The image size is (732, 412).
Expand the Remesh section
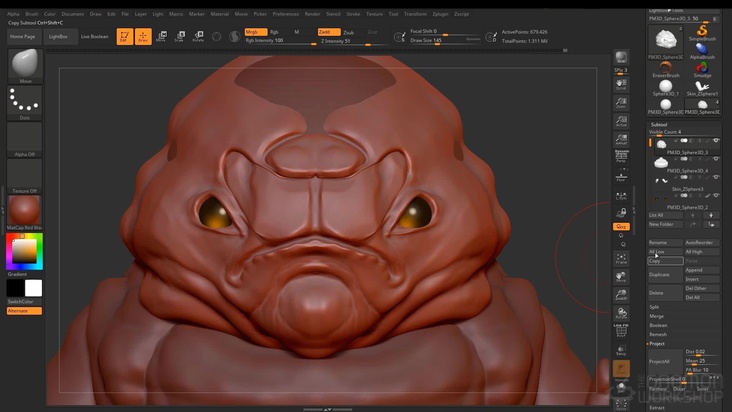658,334
